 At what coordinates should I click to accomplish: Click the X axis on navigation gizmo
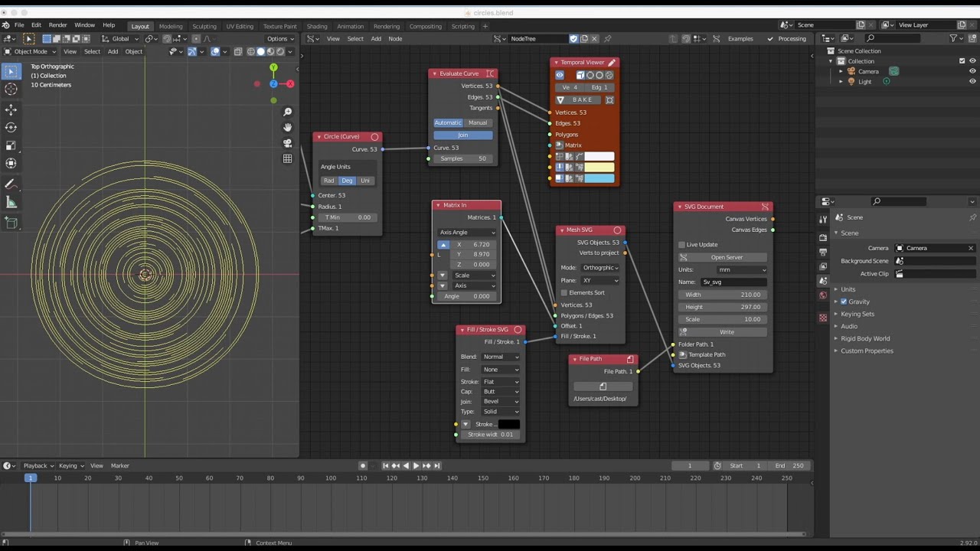click(x=290, y=83)
